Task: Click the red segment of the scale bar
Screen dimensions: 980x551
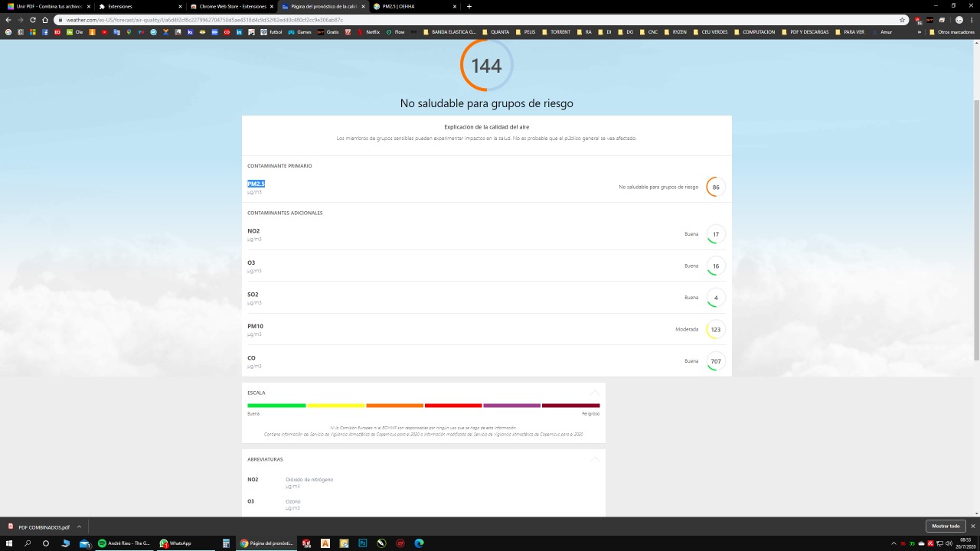Action: [x=453, y=406]
